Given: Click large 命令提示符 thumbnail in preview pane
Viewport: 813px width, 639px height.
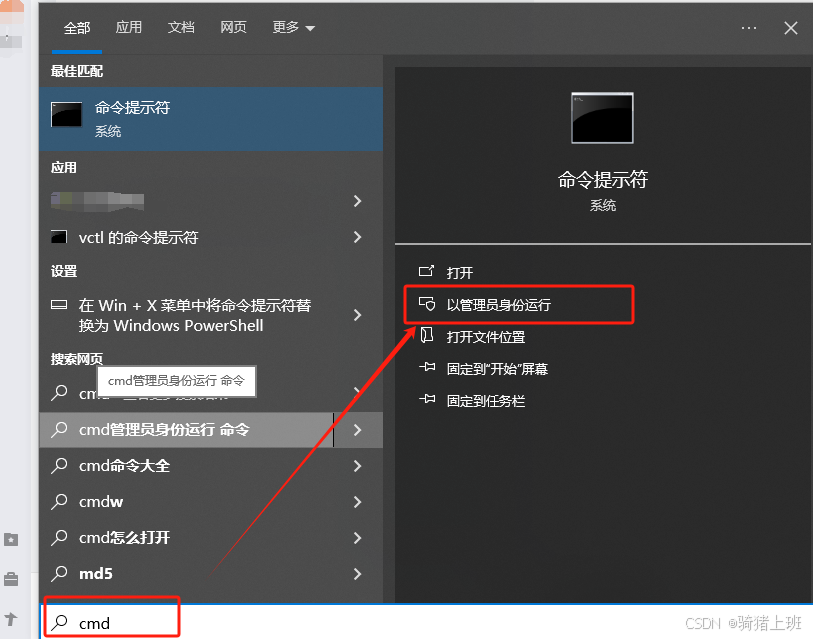Looking at the screenshot, I should point(602,118).
